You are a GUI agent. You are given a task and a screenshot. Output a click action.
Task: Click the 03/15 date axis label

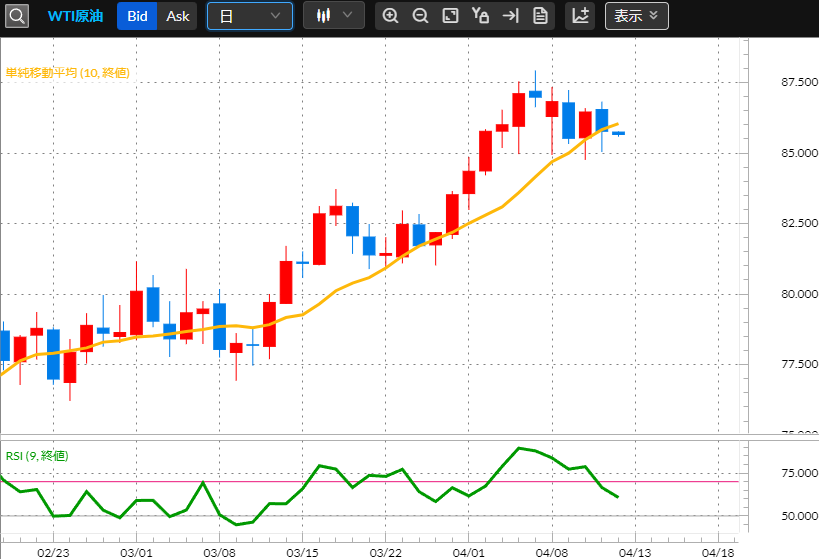(302, 553)
